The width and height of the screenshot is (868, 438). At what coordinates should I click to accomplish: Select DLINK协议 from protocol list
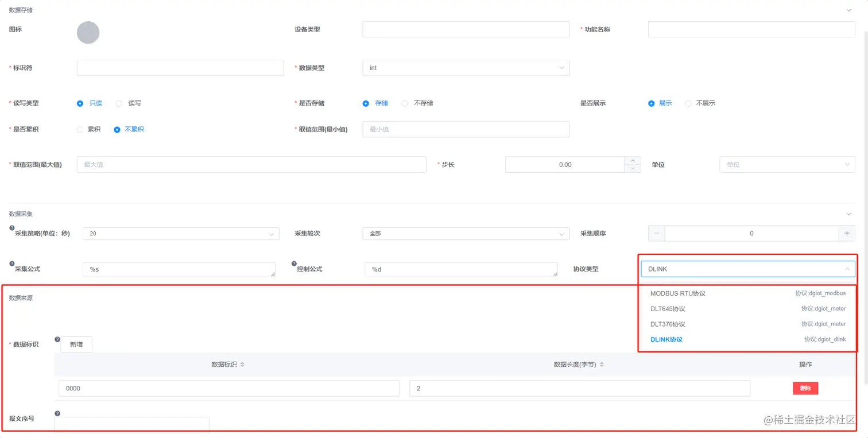[x=748, y=340]
